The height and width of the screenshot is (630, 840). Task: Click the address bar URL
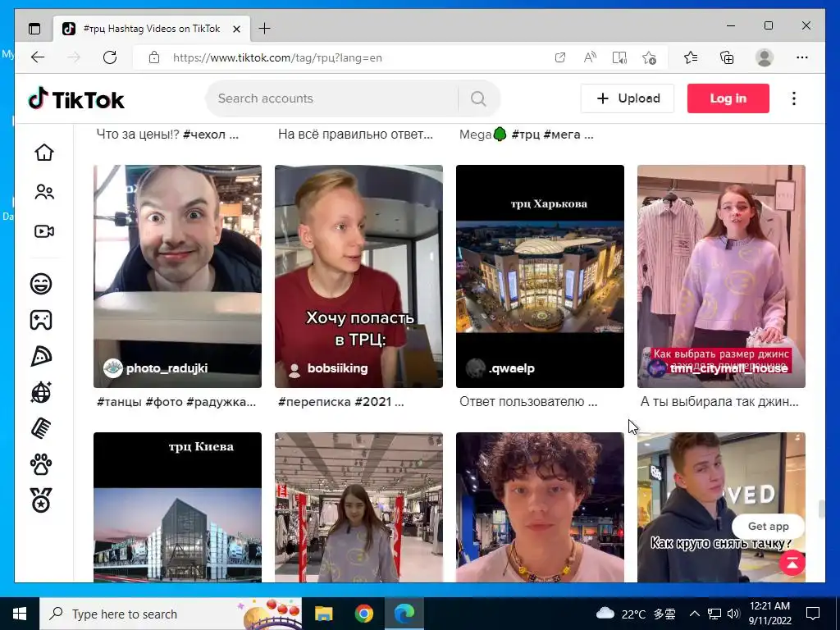click(x=277, y=58)
